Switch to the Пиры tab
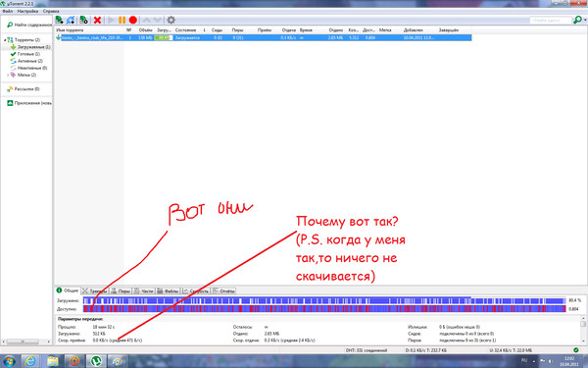588x368 pixels. point(121,291)
